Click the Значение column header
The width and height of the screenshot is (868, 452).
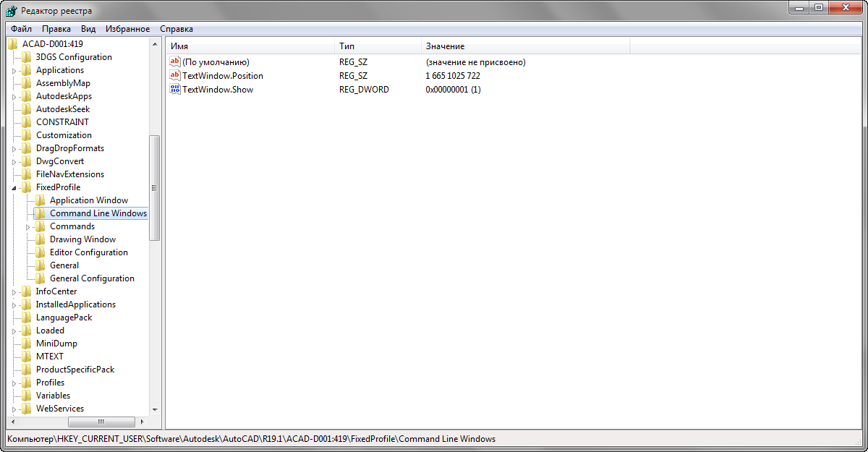coord(525,46)
